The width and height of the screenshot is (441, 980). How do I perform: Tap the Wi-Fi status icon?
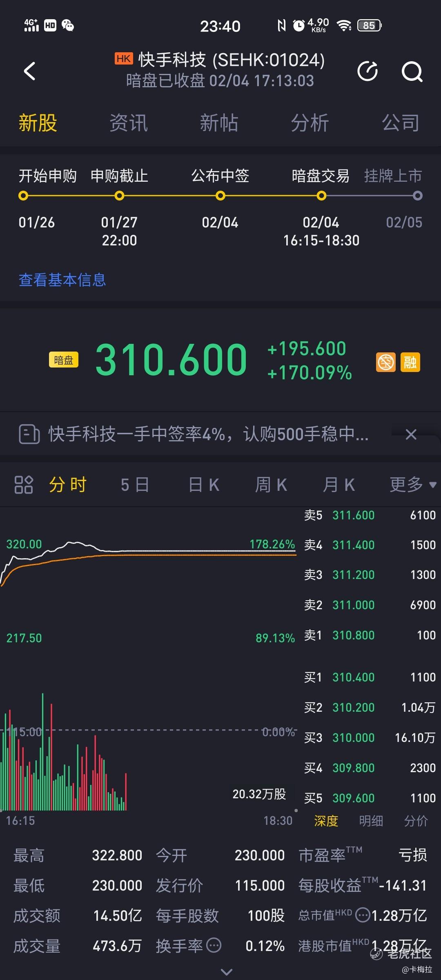[344, 25]
